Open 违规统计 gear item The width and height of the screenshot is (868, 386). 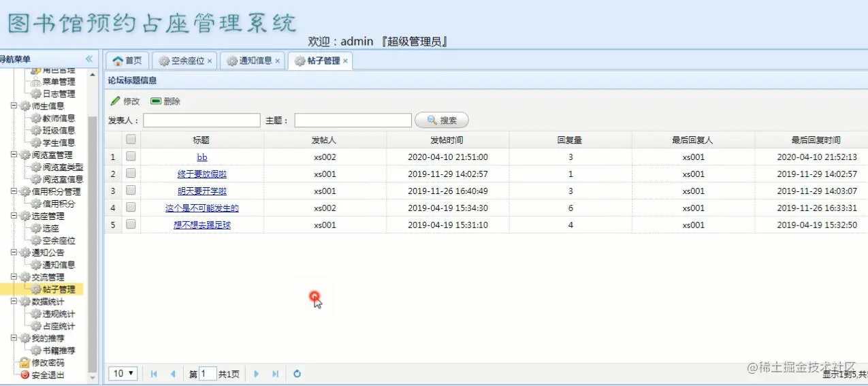pos(53,314)
